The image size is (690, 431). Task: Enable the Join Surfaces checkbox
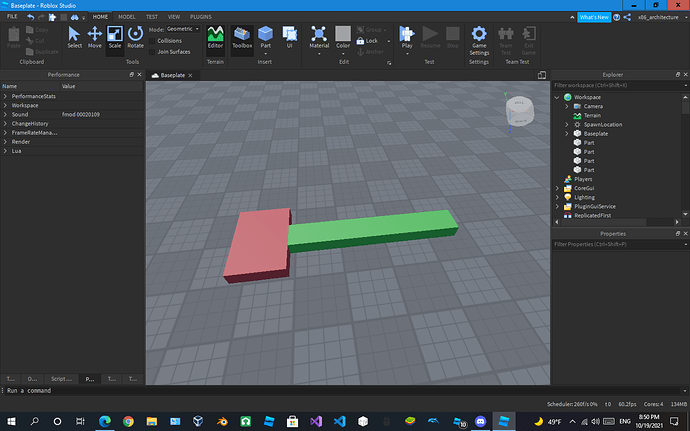coord(152,52)
